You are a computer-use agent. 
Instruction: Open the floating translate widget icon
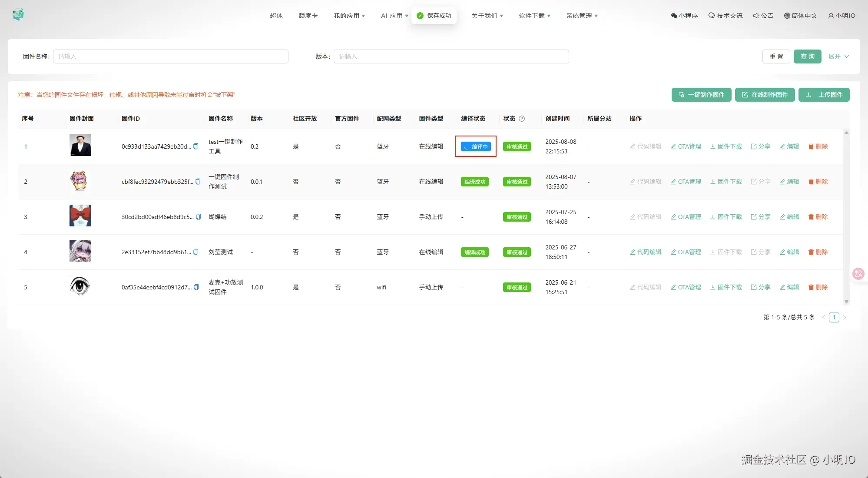(858, 274)
